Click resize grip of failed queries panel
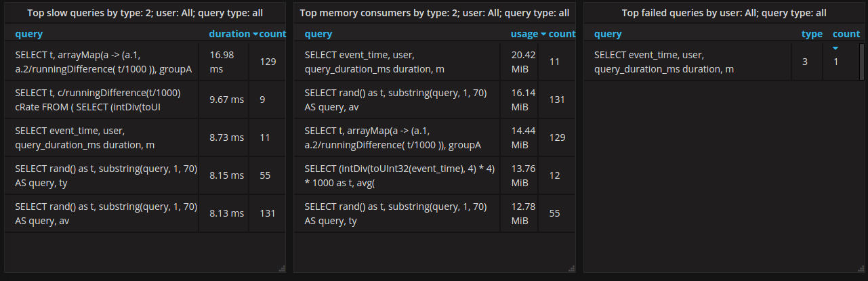The width and height of the screenshot is (868, 281). 860,269
